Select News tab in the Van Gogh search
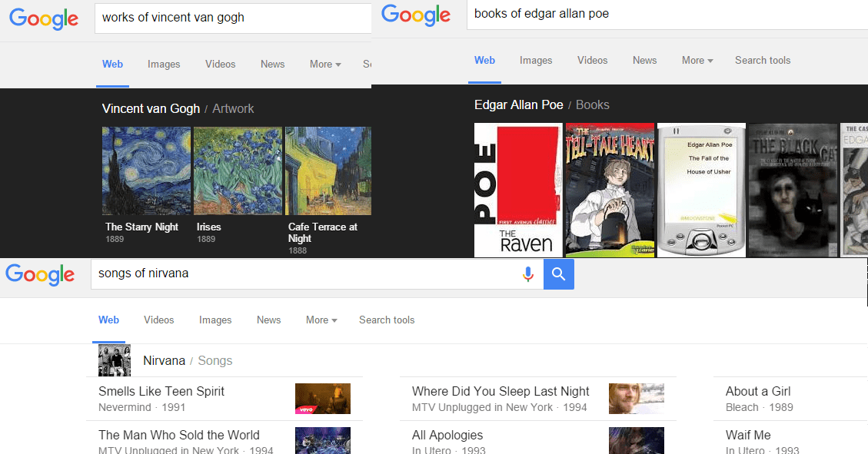The height and width of the screenshot is (454, 868). coord(272,65)
